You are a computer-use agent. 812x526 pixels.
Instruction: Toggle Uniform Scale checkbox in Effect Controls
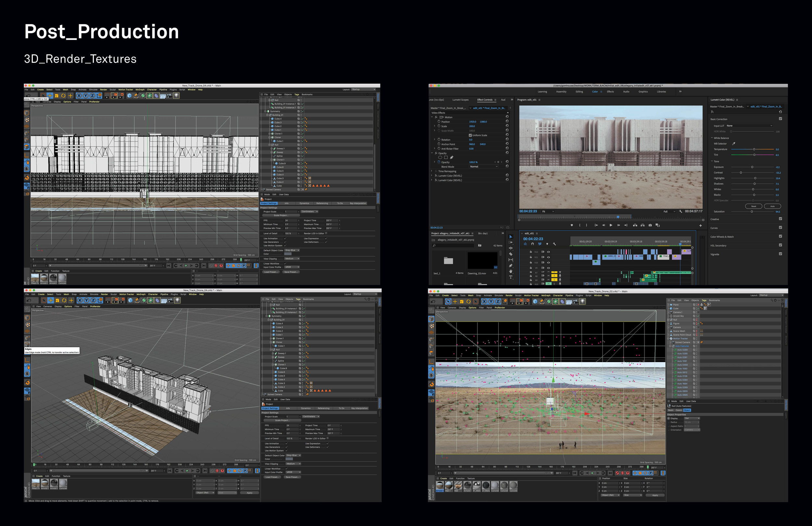coord(471,135)
